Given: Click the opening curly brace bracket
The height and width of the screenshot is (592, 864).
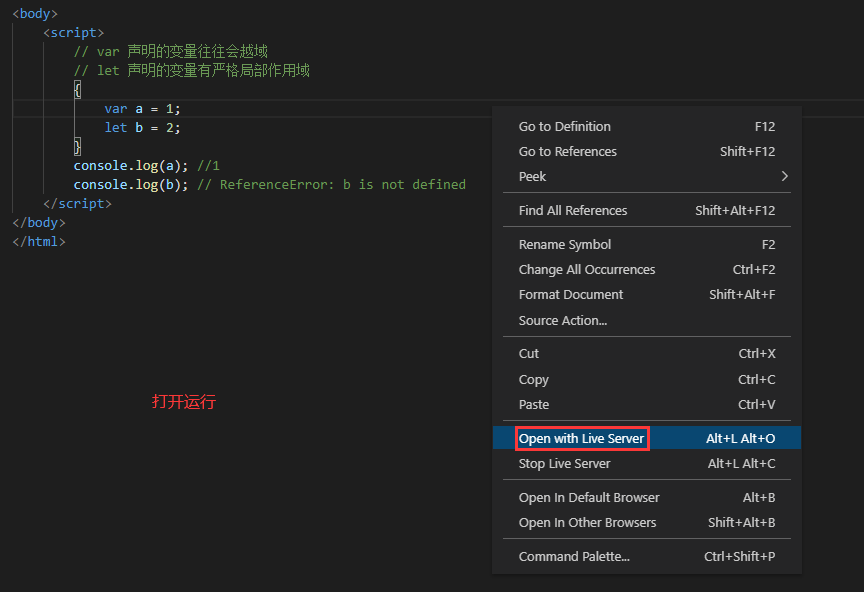Looking at the screenshot, I should tap(78, 89).
